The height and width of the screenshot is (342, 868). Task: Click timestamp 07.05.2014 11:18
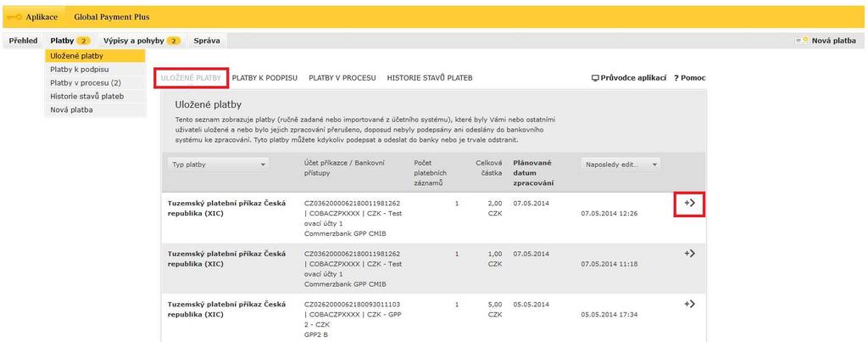click(609, 264)
